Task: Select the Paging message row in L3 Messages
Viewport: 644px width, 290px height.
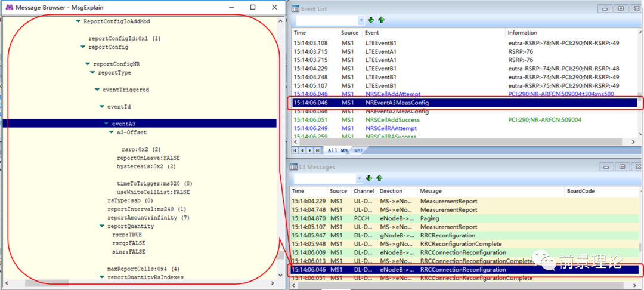Action: [x=464, y=218]
